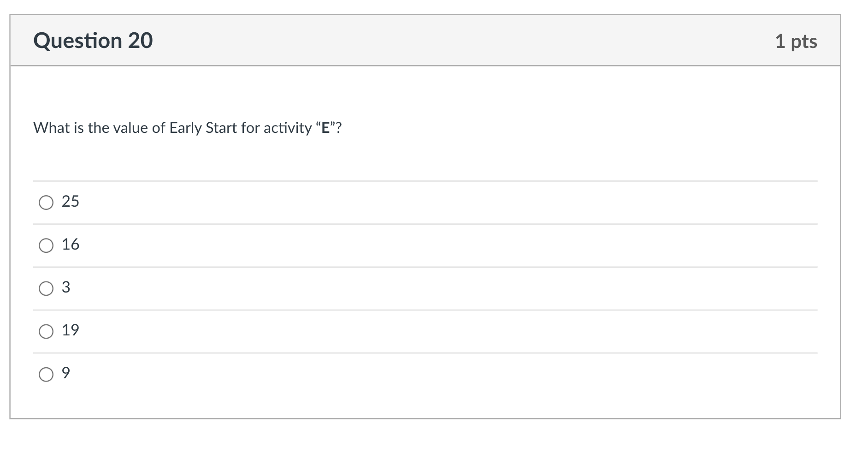Viewport: 868px width, 454px height.
Task: Click the word "activity" in the question
Action: click(x=287, y=128)
